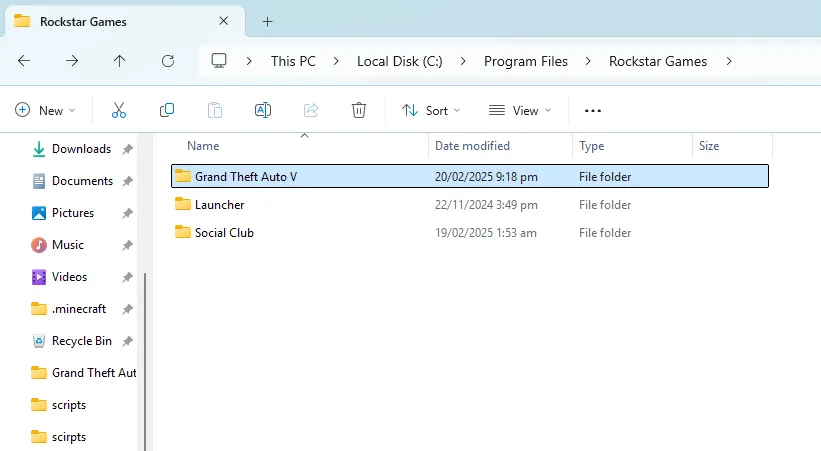Viewport: 821px width, 451px height.
Task: Open Videos in the sidebar
Action: [x=60, y=277]
